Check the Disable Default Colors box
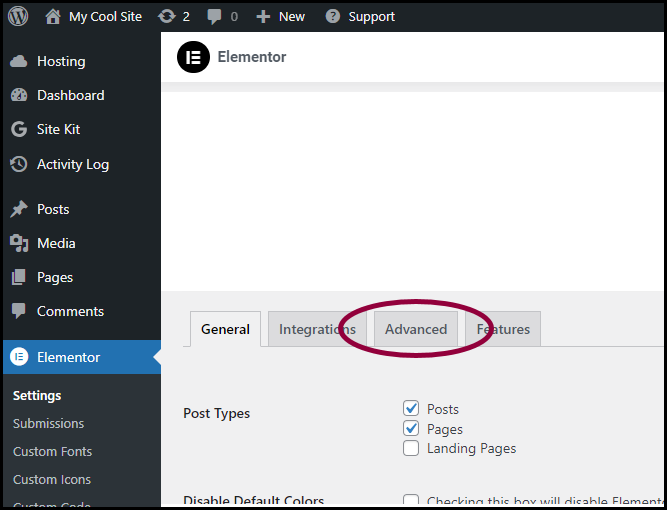Viewport: 667px width, 510px height. tap(411, 501)
